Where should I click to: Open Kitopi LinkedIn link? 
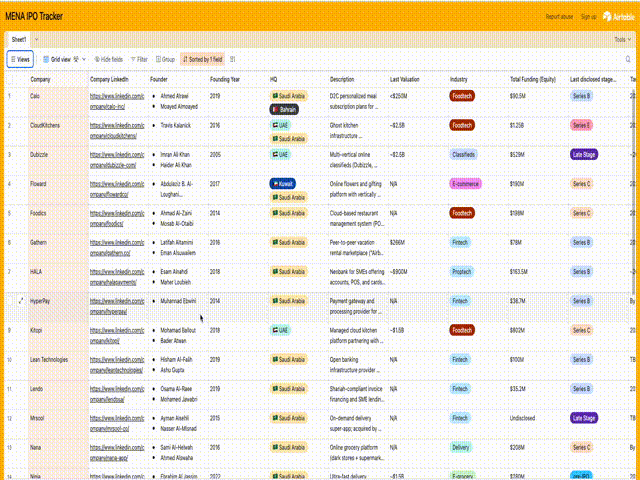click(x=117, y=336)
